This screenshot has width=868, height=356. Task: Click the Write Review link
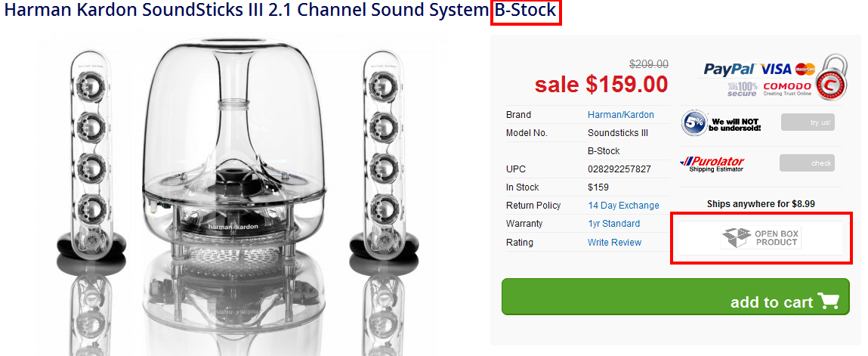click(x=614, y=243)
